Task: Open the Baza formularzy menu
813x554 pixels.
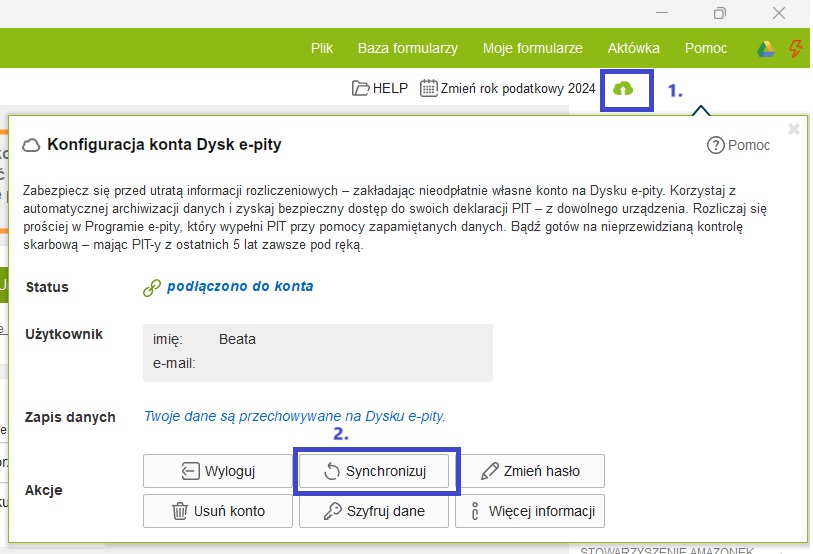Action: click(408, 48)
